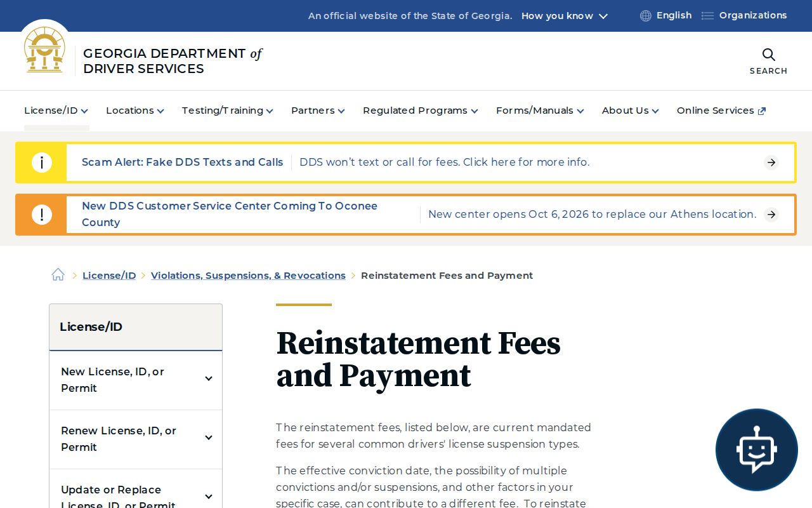This screenshot has height=508, width=812.
Task: Open the Testing/Training navigation menu
Action: (228, 110)
